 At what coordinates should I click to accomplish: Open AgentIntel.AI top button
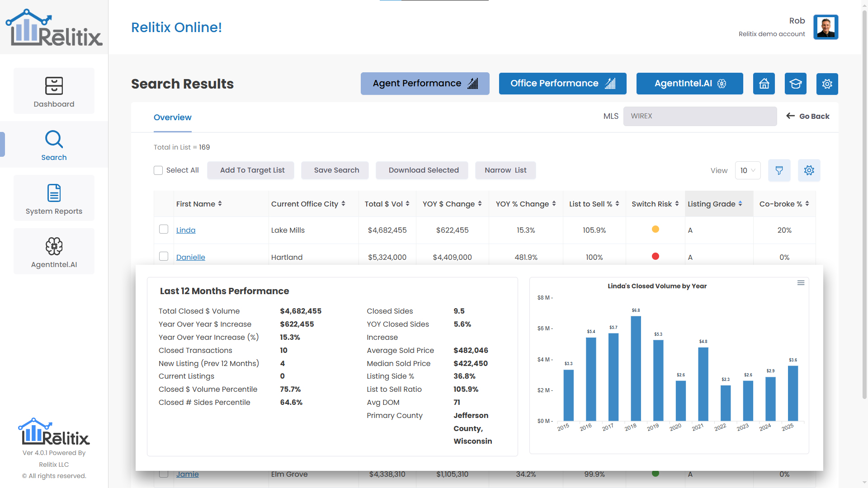click(690, 84)
